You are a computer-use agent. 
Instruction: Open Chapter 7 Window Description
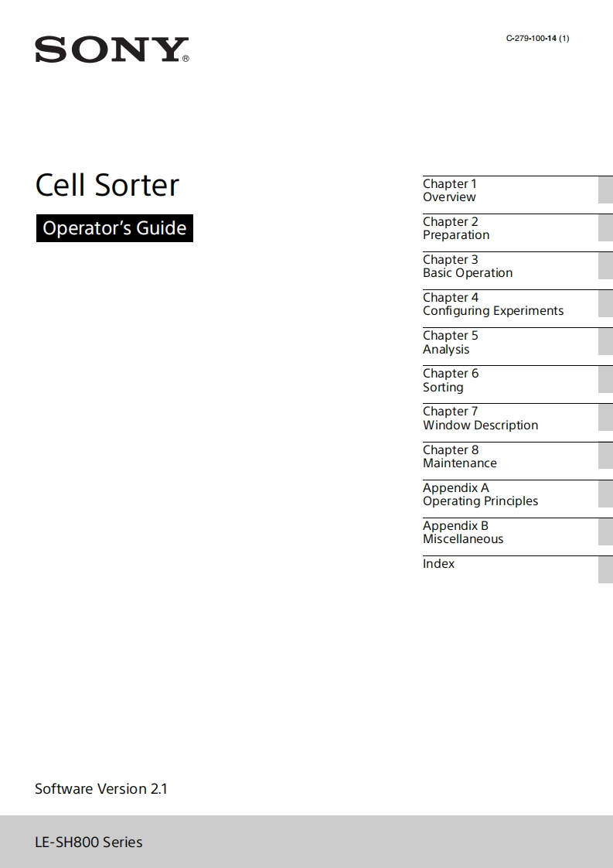480,419
